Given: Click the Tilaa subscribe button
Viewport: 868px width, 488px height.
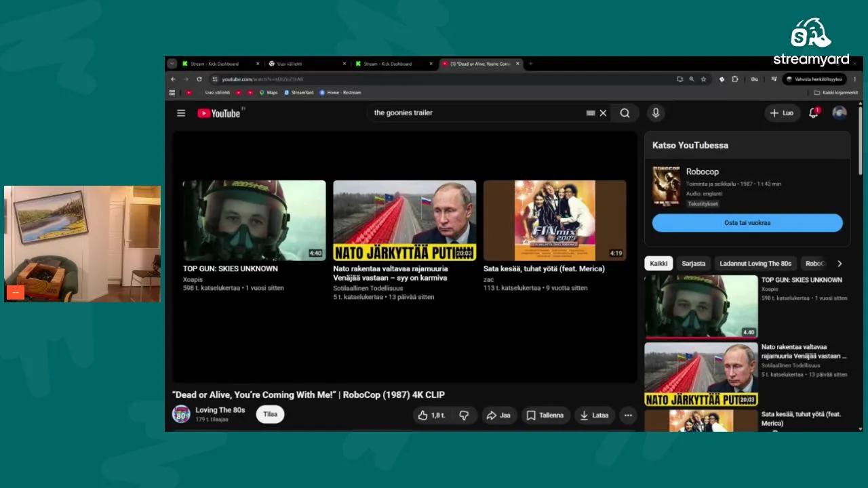Looking at the screenshot, I should click(x=270, y=415).
